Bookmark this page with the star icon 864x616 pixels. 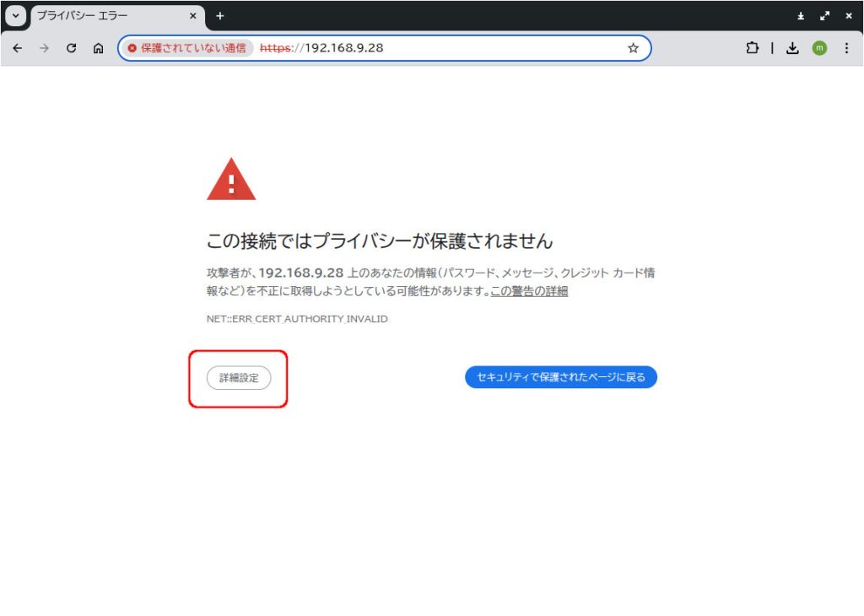click(633, 48)
